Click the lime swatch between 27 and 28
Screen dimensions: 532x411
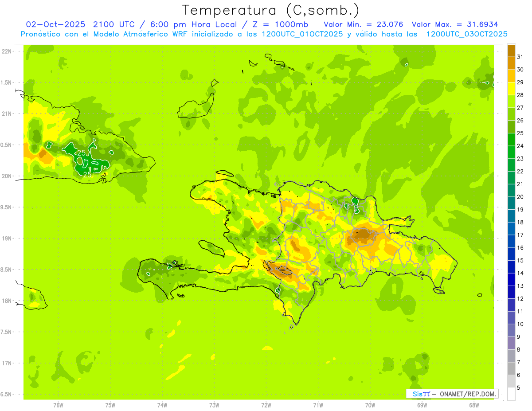tap(512, 101)
